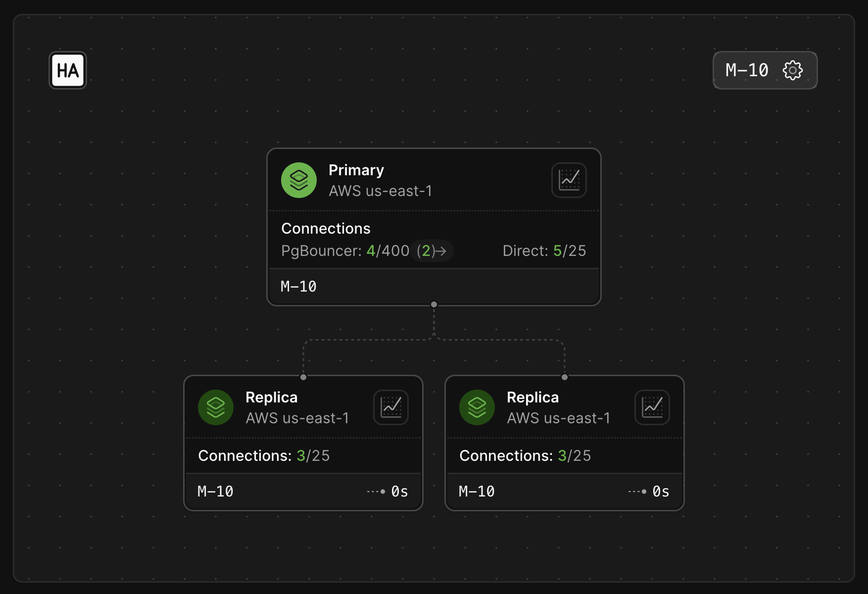The image size is (868, 594).
Task: Open the Primary node metrics chart
Action: click(x=569, y=180)
